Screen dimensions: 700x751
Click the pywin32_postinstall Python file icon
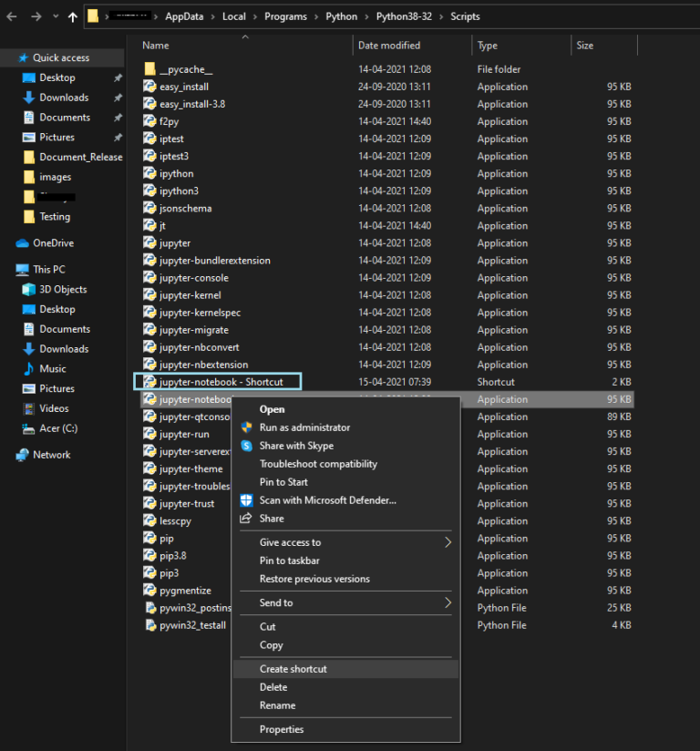point(150,607)
